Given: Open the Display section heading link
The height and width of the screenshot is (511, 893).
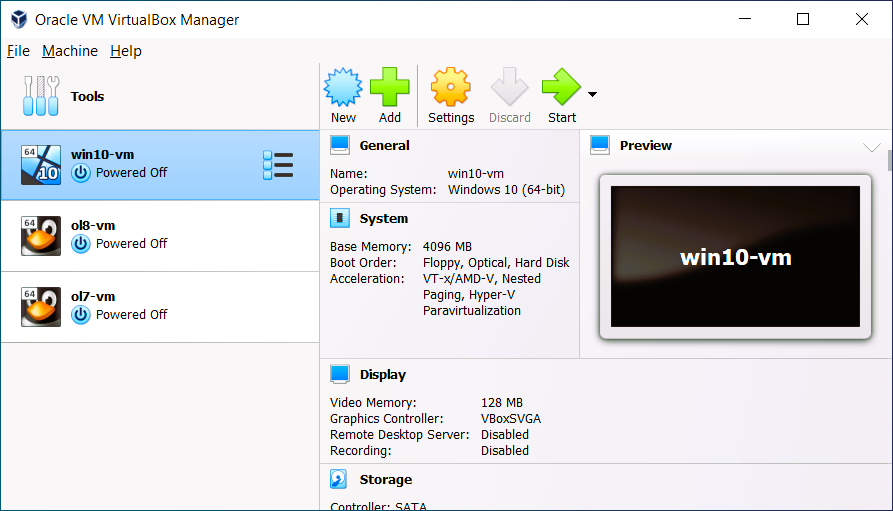Looking at the screenshot, I should (x=383, y=374).
